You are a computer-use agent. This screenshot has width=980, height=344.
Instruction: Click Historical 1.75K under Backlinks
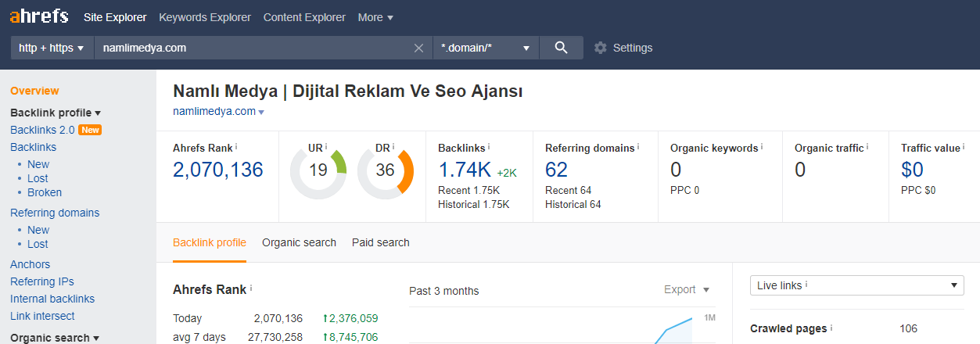pyautogui.click(x=473, y=204)
